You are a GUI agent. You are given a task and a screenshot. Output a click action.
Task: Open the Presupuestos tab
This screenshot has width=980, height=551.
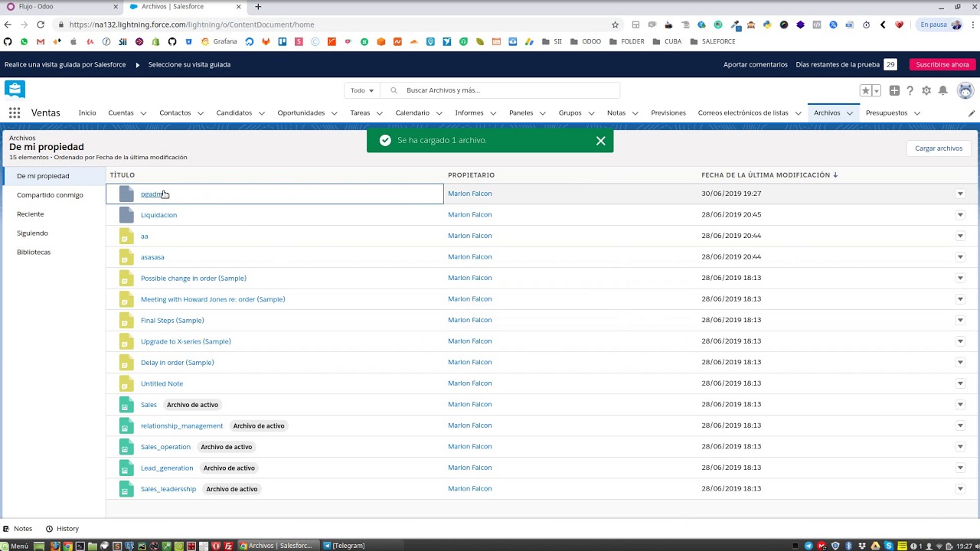[x=887, y=113]
